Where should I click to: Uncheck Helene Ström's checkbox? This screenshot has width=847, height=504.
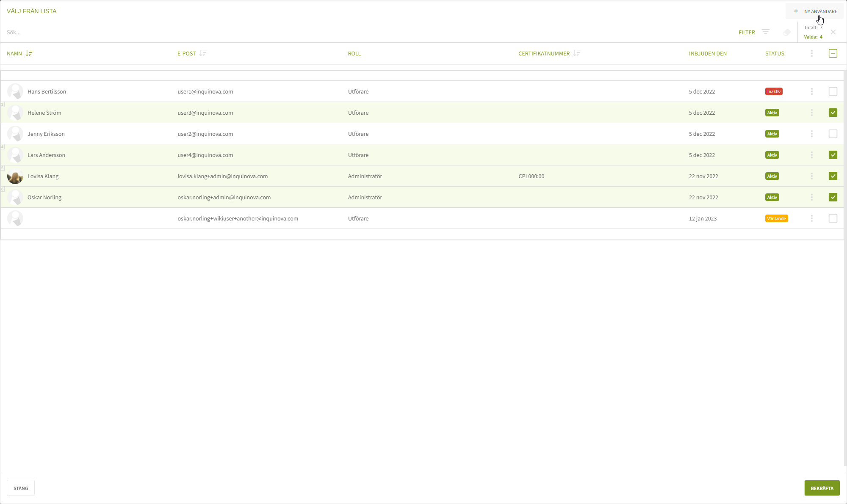click(x=833, y=113)
